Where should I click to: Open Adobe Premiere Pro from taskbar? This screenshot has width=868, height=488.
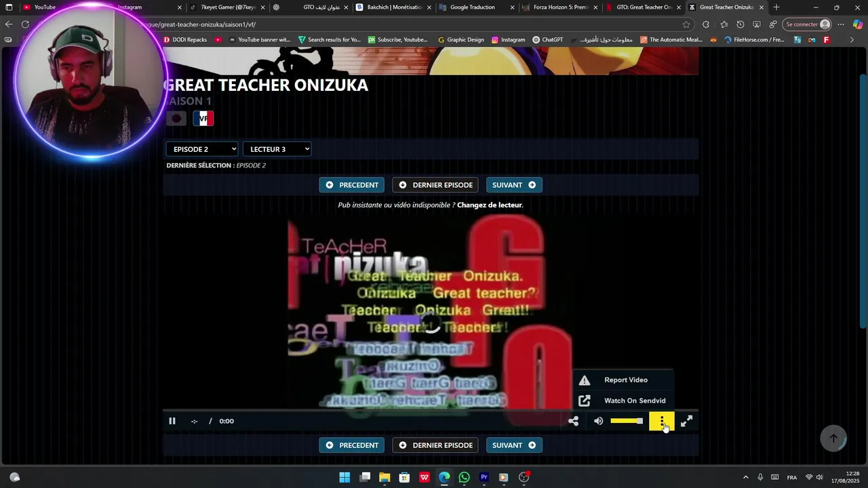point(484,477)
